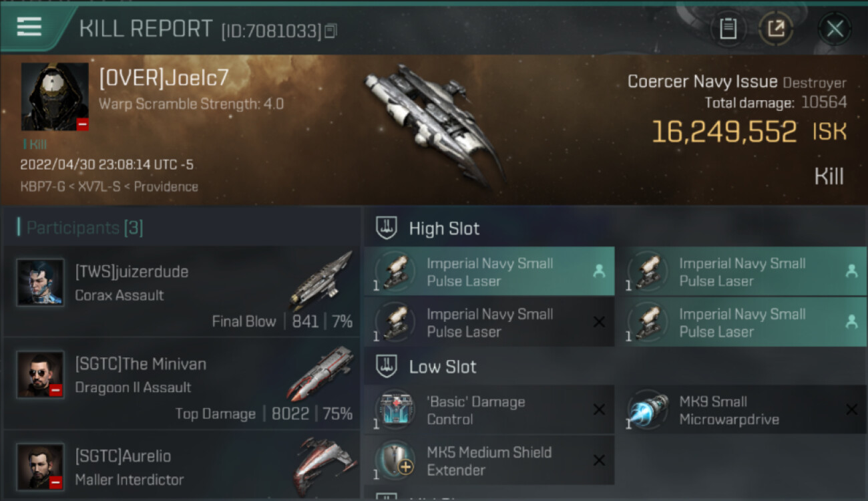Viewport: 868px width, 501px height.
Task: Open the Participants [3] tab
Action: [x=81, y=228]
